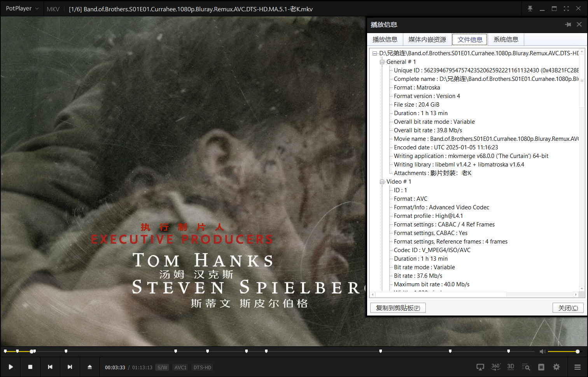Click the total duration 01:13:13

[x=142, y=367]
